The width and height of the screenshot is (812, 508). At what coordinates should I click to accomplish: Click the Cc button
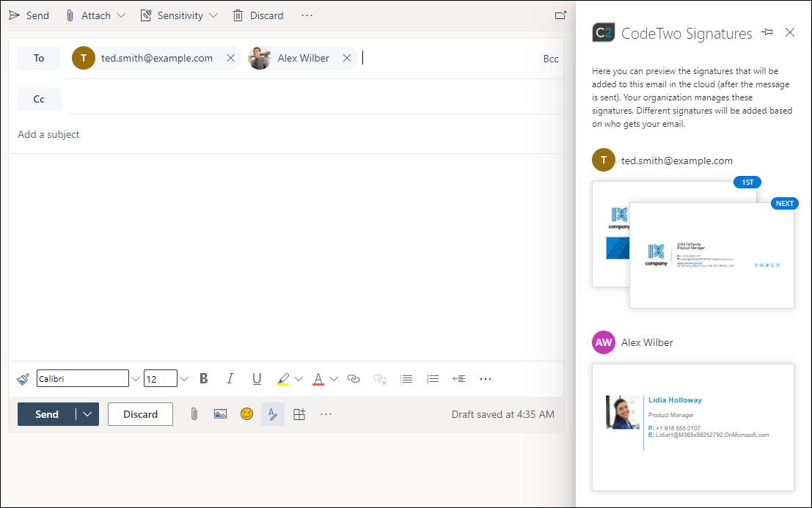(39, 99)
